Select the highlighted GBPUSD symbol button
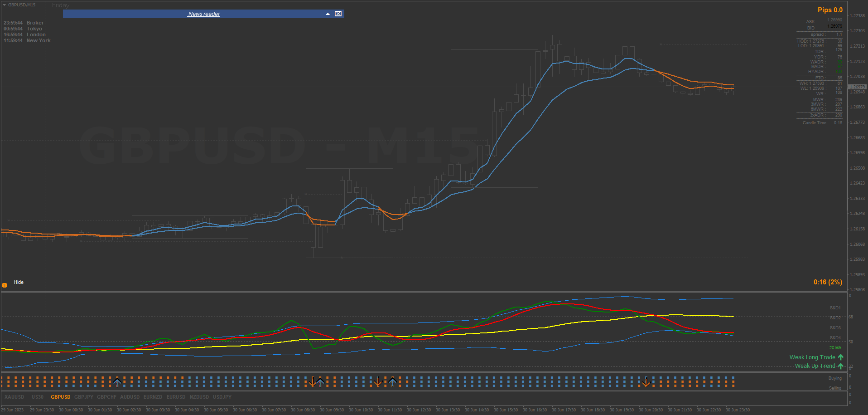Viewport: 868px width, 415px height. coord(61,397)
